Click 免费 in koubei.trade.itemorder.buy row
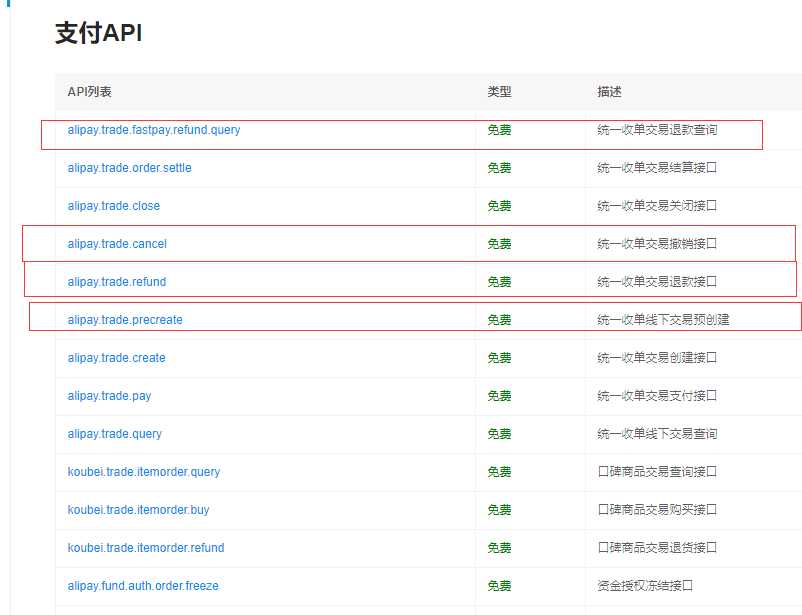This screenshot has width=802, height=615. (499, 510)
